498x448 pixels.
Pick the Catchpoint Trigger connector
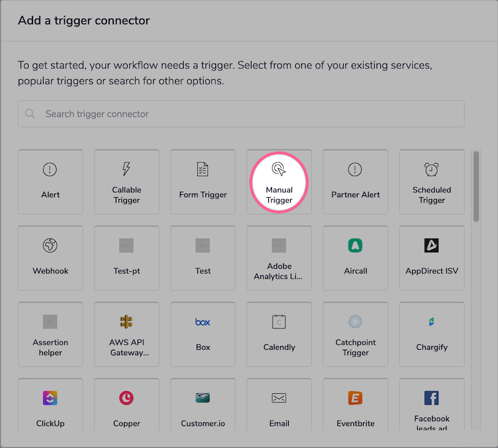click(x=355, y=334)
